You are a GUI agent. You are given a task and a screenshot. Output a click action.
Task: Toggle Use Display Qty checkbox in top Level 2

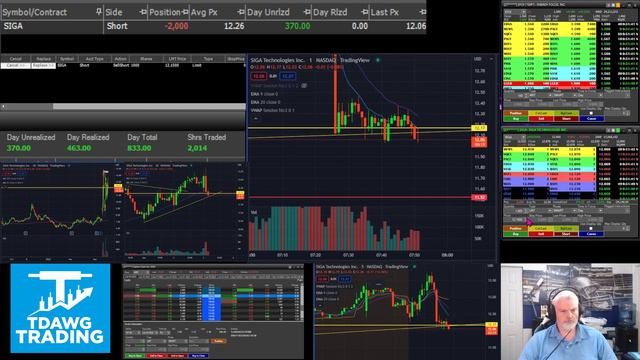pyautogui.click(x=591, y=113)
